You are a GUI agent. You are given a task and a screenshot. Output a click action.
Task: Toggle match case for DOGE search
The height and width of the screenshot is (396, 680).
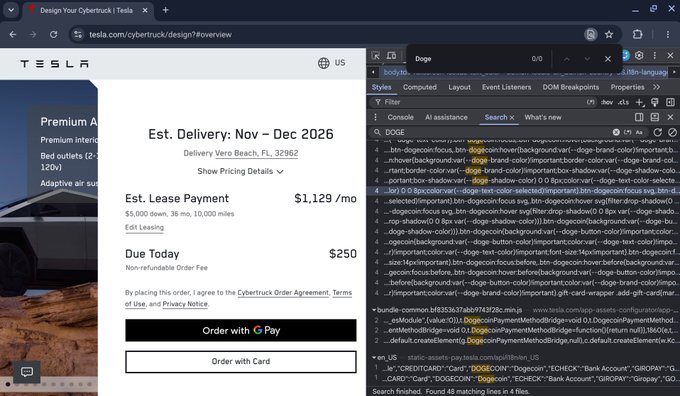click(x=639, y=132)
